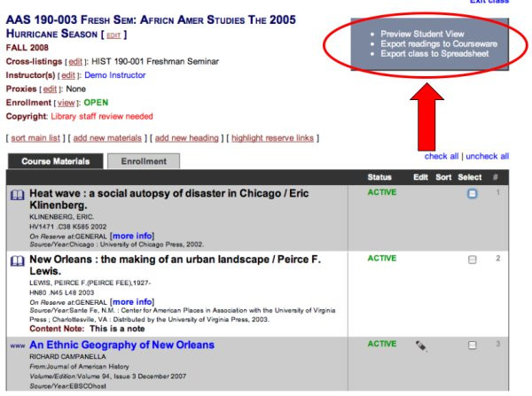Click the book icon beside Heat wave
Image resolution: width=532 pixels, height=396 pixels.
pos(18,193)
